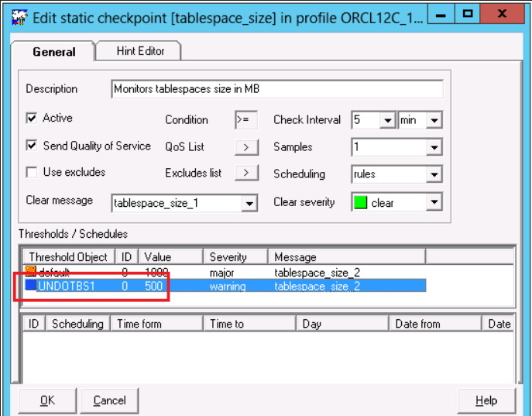The height and width of the screenshot is (416, 532).
Task: Switch to the General tab
Action: 54,52
